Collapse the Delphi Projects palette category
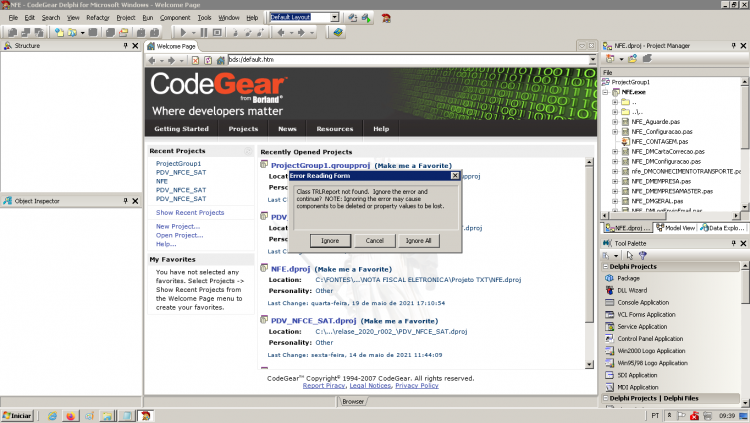 [x=606, y=267]
